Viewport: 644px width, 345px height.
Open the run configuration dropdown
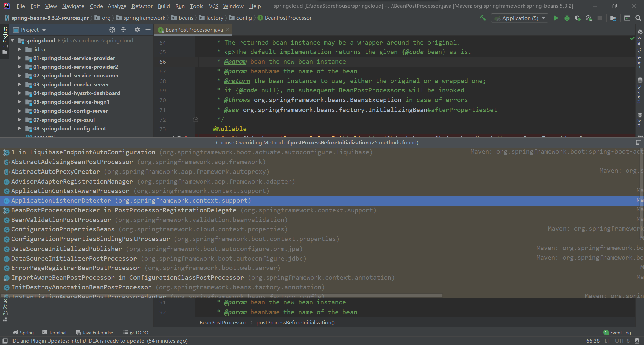(x=520, y=18)
